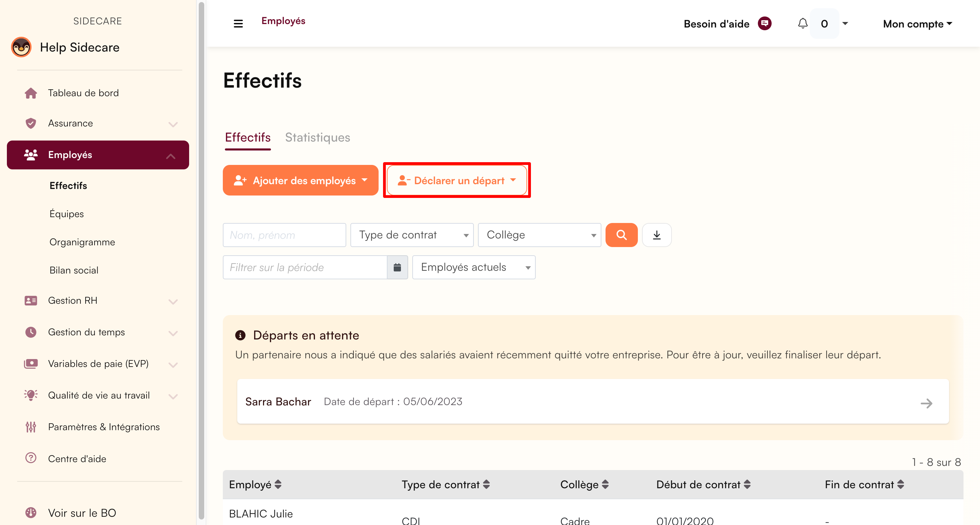Viewport: 980px width, 525px height.
Task: Sort by Employé column arrows
Action: [x=278, y=484]
